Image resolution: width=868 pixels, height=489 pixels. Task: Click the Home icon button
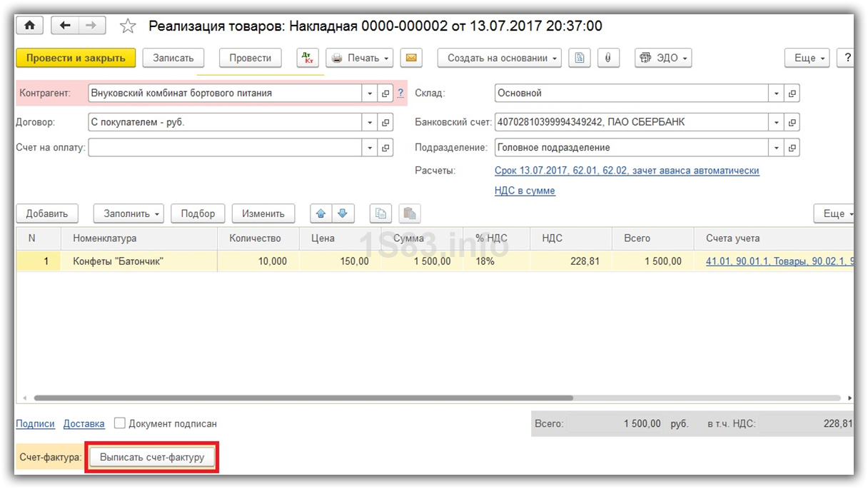coord(29,26)
